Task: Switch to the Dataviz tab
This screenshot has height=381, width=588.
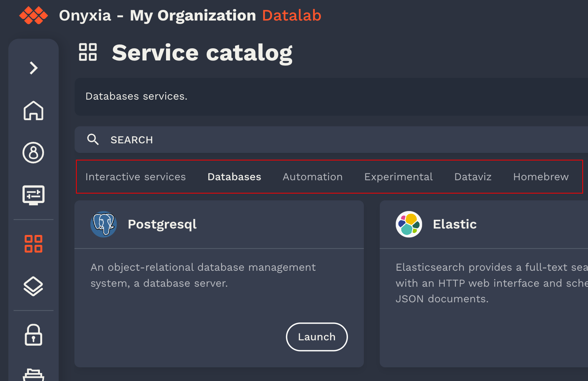Action: point(473,177)
